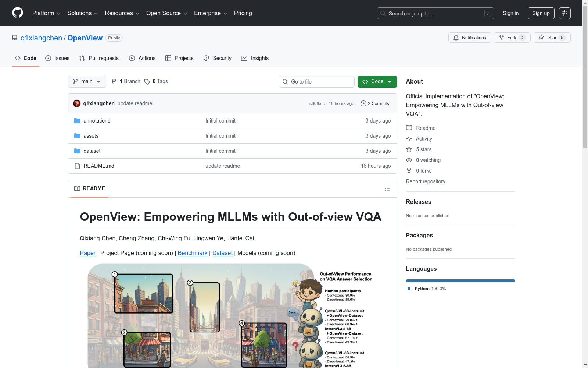The image size is (588, 368).
Task: Go to the GitHub home logo
Action: (18, 13)
